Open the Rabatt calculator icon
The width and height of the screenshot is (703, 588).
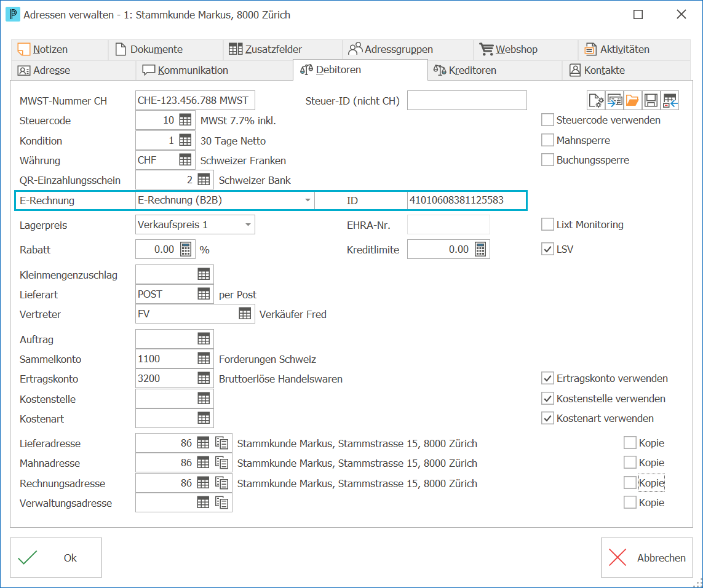[186, 249]
